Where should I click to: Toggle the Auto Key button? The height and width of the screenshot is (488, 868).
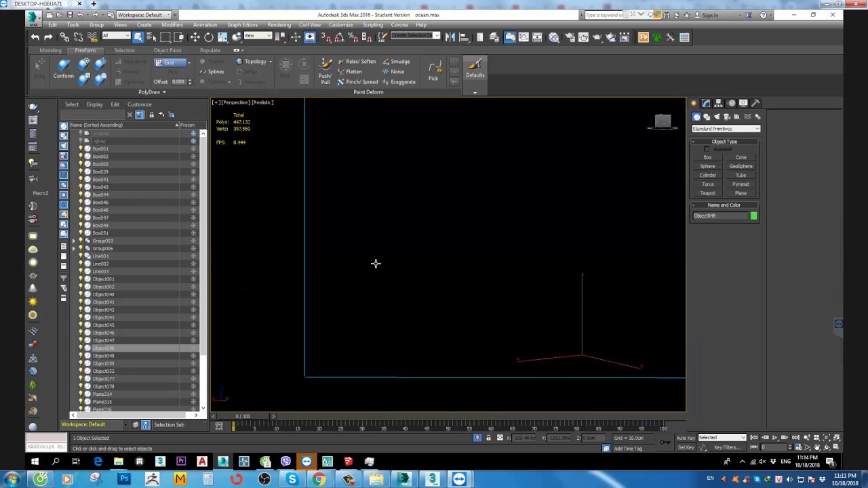[x=686, y=438]
